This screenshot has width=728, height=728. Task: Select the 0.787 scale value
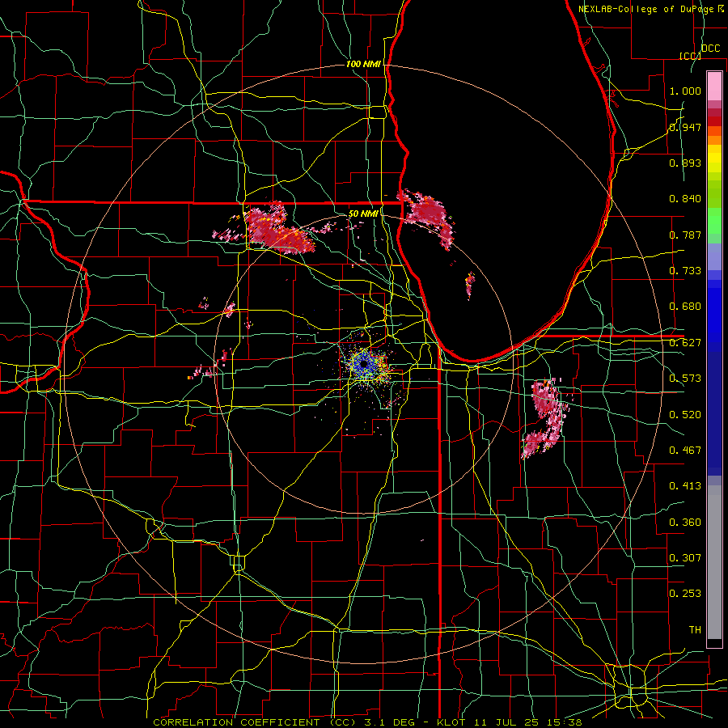pos(685,235)
